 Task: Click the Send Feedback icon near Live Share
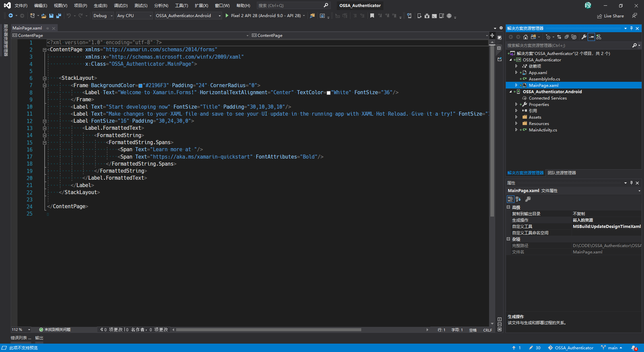(x=635, y=16)
